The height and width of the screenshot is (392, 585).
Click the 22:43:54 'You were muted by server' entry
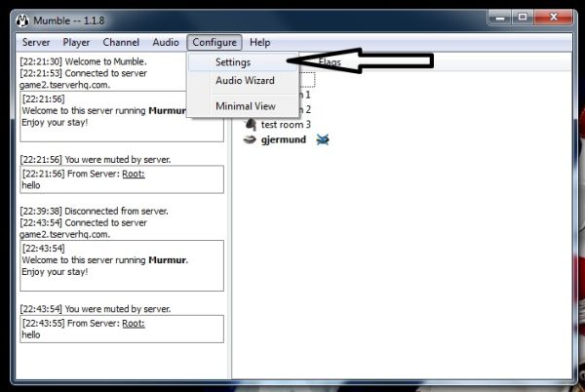(x=96, y=309)
